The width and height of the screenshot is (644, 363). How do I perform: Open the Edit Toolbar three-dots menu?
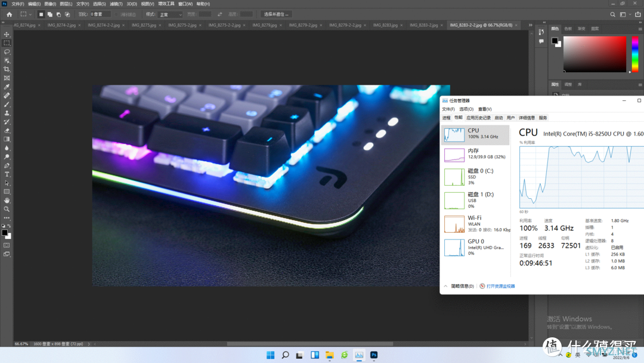pyautogui.click(x=7, y=218)
